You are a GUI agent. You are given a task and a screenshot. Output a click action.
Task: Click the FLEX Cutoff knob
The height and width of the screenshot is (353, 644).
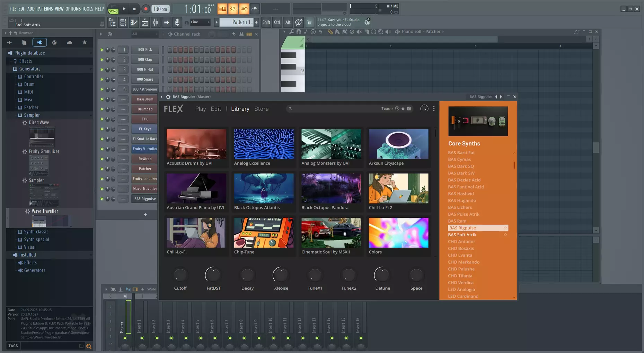(x=180, y=275)
